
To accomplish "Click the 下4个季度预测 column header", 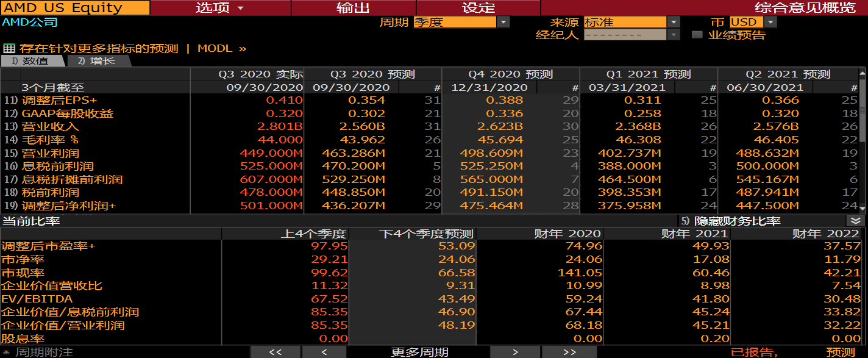I will point(426,234).
